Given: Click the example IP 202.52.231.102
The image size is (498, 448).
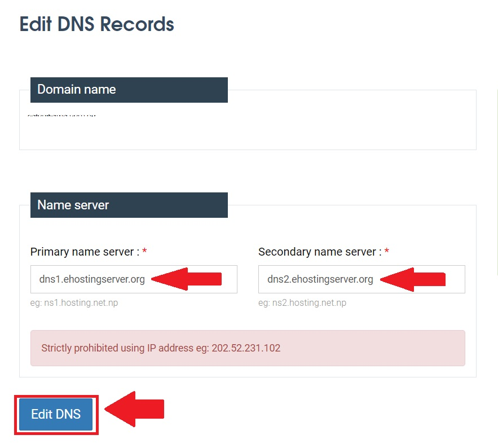Looking at the screenshot, I should [246, 348].
